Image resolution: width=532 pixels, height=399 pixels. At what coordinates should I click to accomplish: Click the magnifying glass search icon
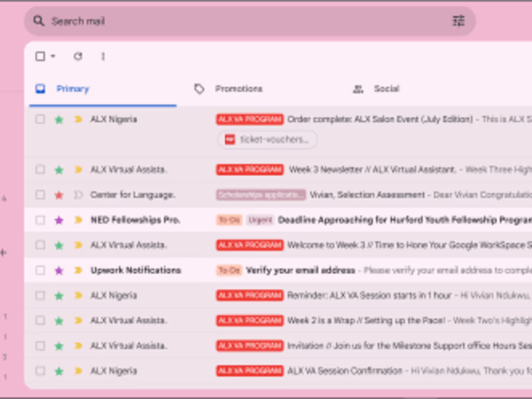point(39,21)
